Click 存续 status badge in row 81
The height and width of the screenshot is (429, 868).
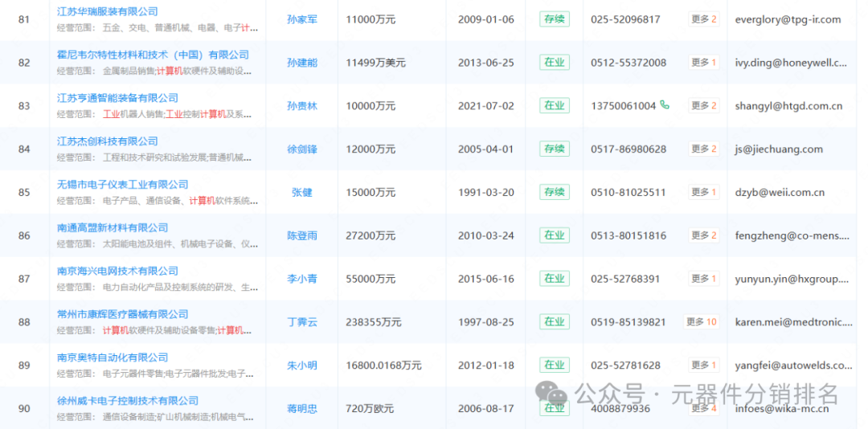pyautogui.click(x=554, y=19)
